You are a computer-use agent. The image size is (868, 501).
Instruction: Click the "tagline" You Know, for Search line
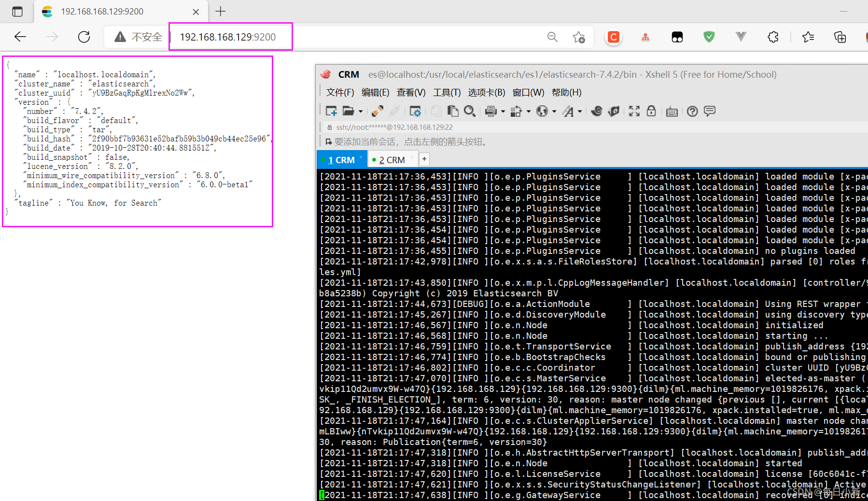(x=88, y=203)
